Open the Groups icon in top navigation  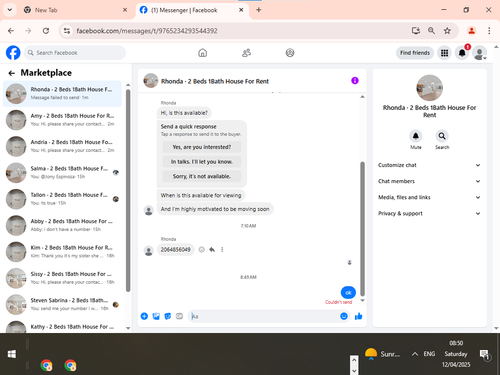[x=290, y=53]
